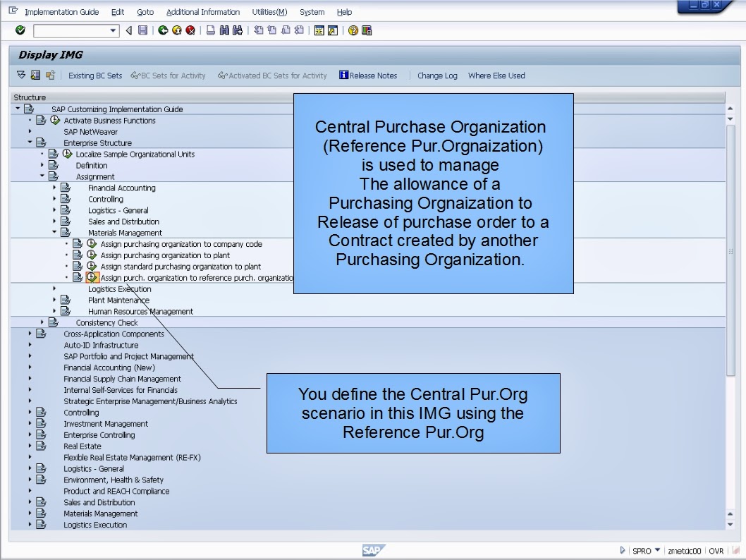Open the Utilities(M) menu
Image resolution: width=746 pixels, height=560 pixels.
270,12
